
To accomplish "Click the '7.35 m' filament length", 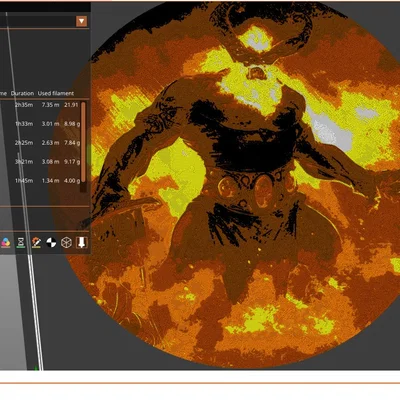I will point(50,105).
